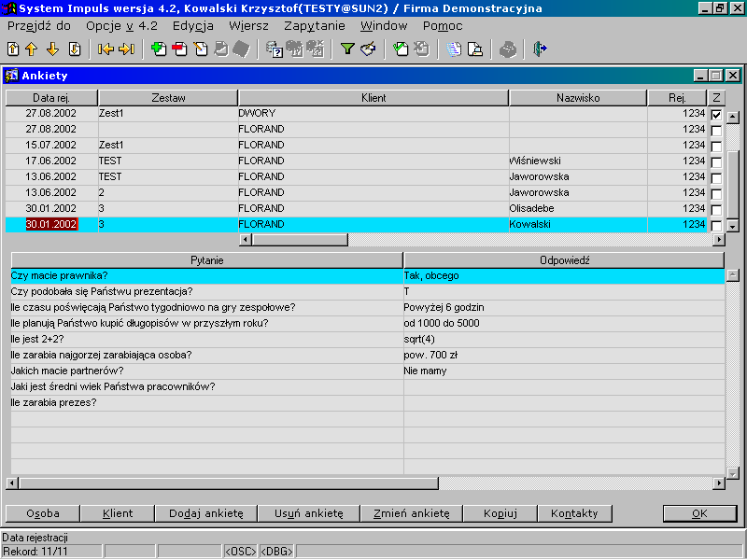
Task: Click the Pytanie column header
Action: pyautogui.click(x=206, y=260)
